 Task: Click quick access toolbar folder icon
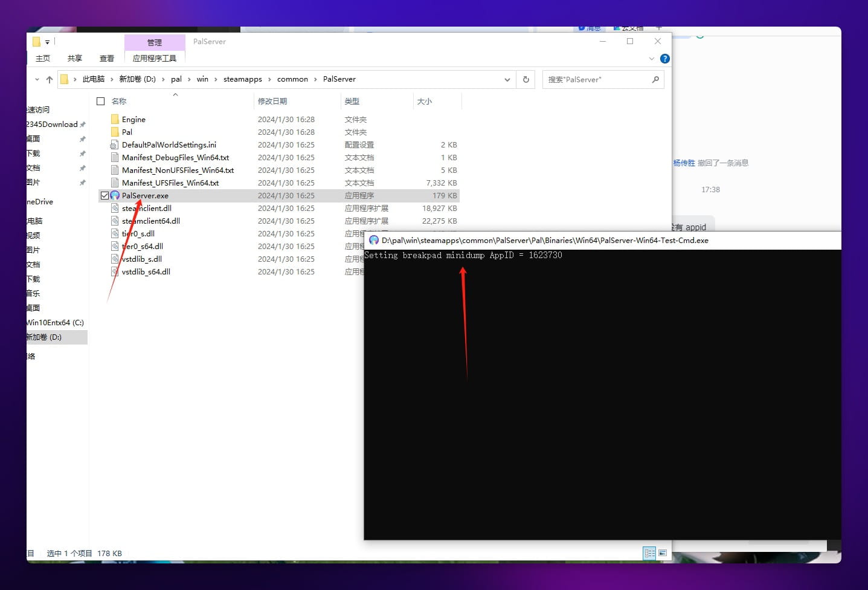[36, 42]
